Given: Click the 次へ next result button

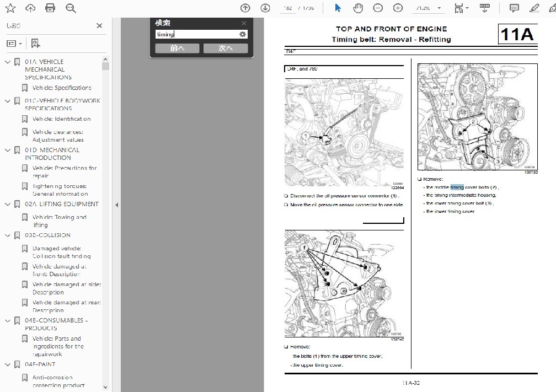Looking at the screenshot, I should (x=226, y=48).
